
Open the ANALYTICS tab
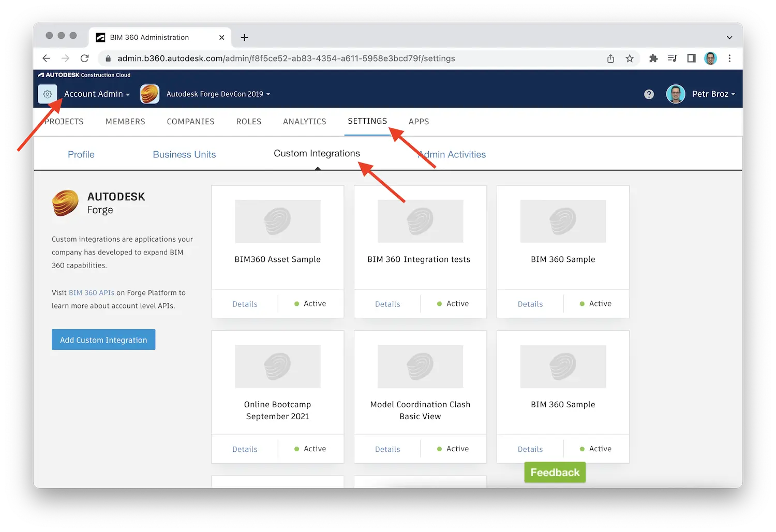tap(305, 122)
